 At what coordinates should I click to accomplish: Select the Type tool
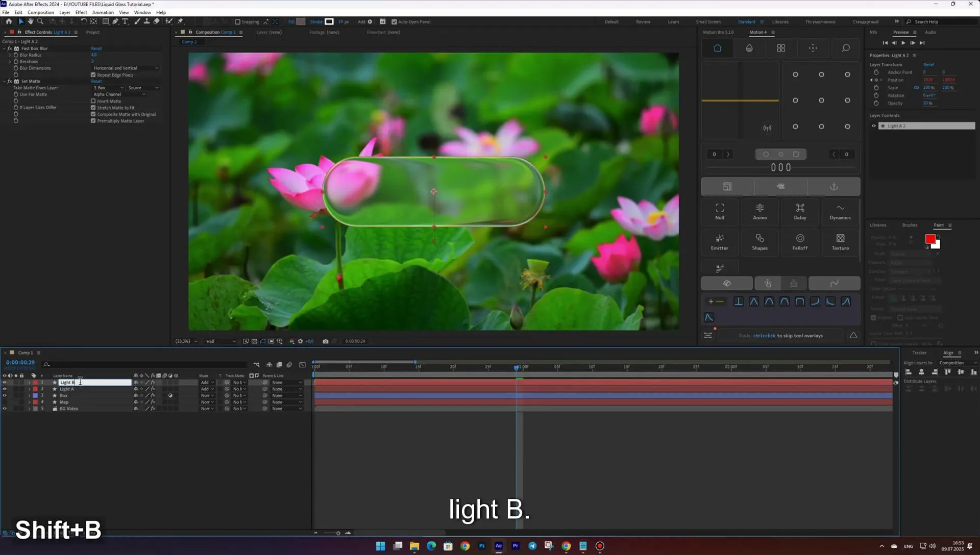[x=125, y=21]
